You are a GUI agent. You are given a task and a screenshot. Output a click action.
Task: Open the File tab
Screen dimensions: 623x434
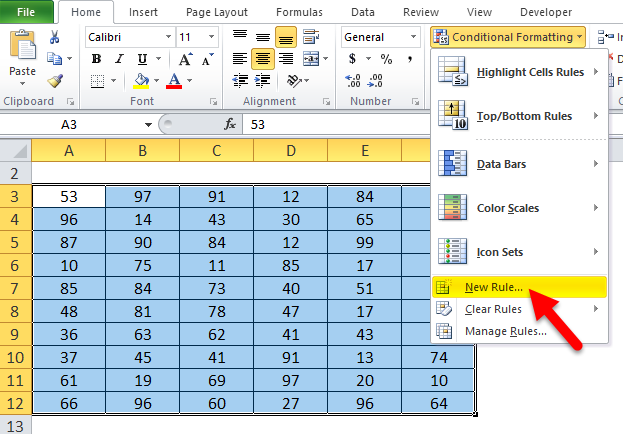tap(26, 12)
